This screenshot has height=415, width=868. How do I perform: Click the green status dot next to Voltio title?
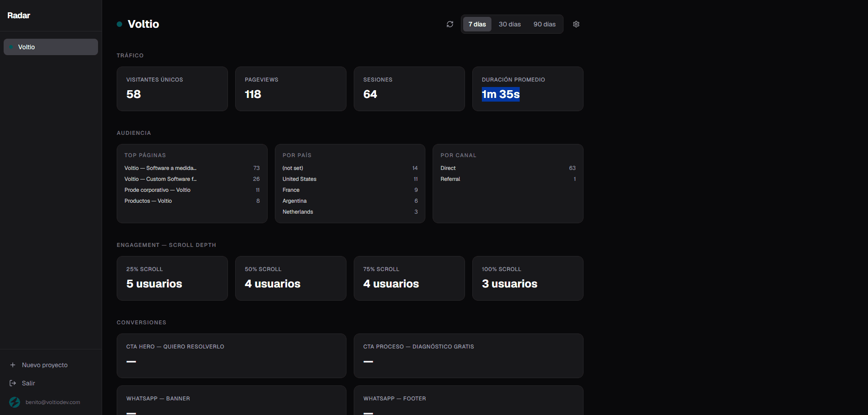point(119,24)
